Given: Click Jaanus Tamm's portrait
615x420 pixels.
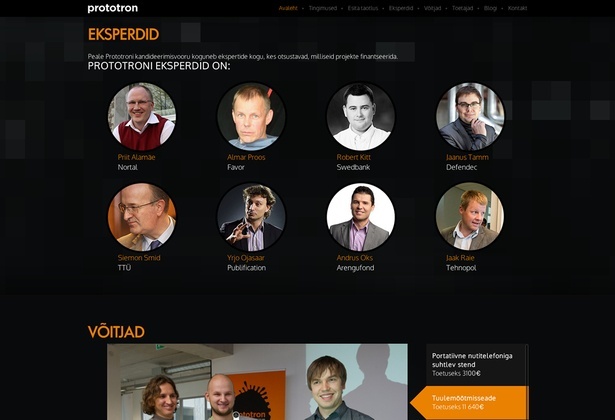Looking at the screenshot, I should (470, 116).
